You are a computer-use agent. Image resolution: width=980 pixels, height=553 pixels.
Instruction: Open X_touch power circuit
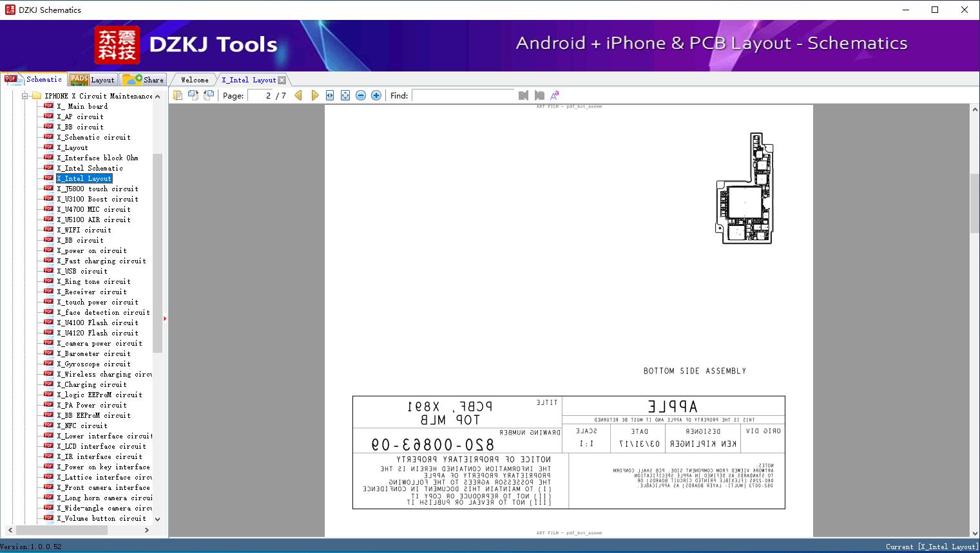point(97,302)
